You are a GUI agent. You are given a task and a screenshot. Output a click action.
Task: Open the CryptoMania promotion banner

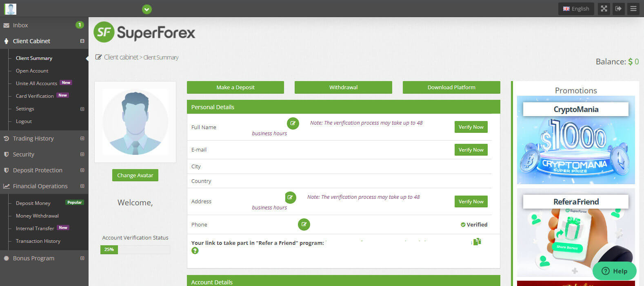click(x=575, y=140)
